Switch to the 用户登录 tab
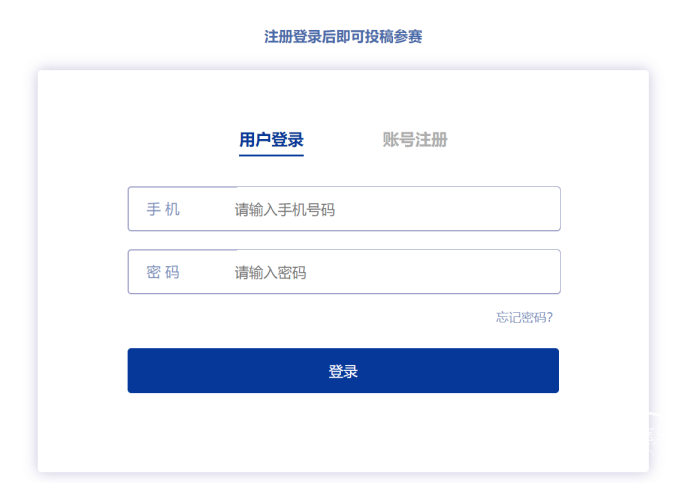The image size is (692, 483). (x=271, y=140)
